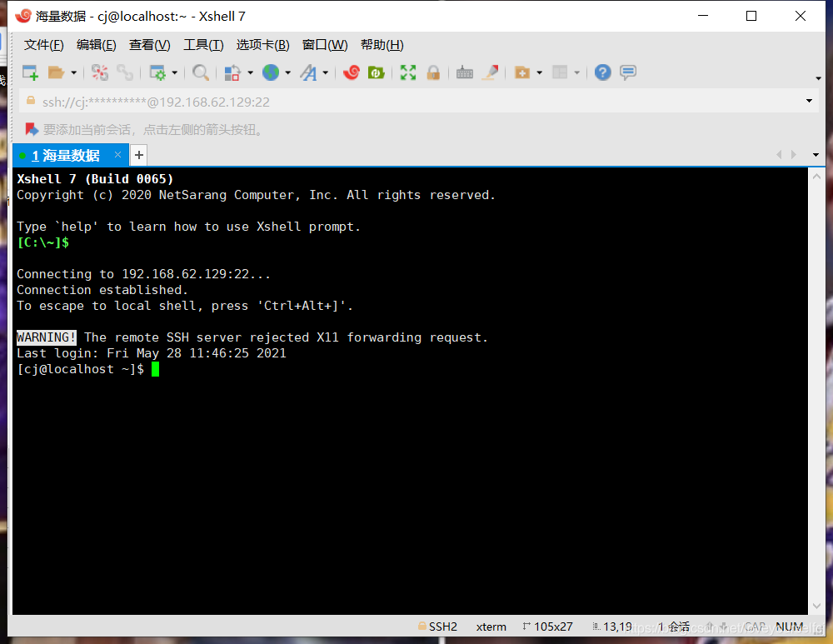Open the tab list dropdown arrow

click(816, 155)
